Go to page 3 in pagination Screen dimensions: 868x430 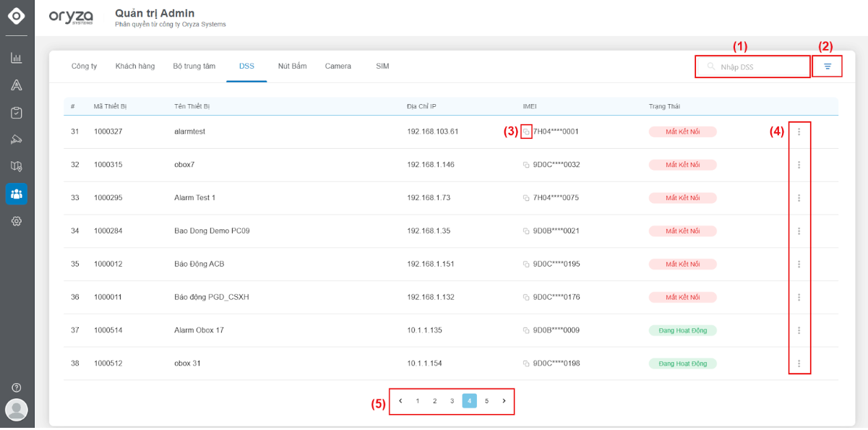tap(452, 400)
